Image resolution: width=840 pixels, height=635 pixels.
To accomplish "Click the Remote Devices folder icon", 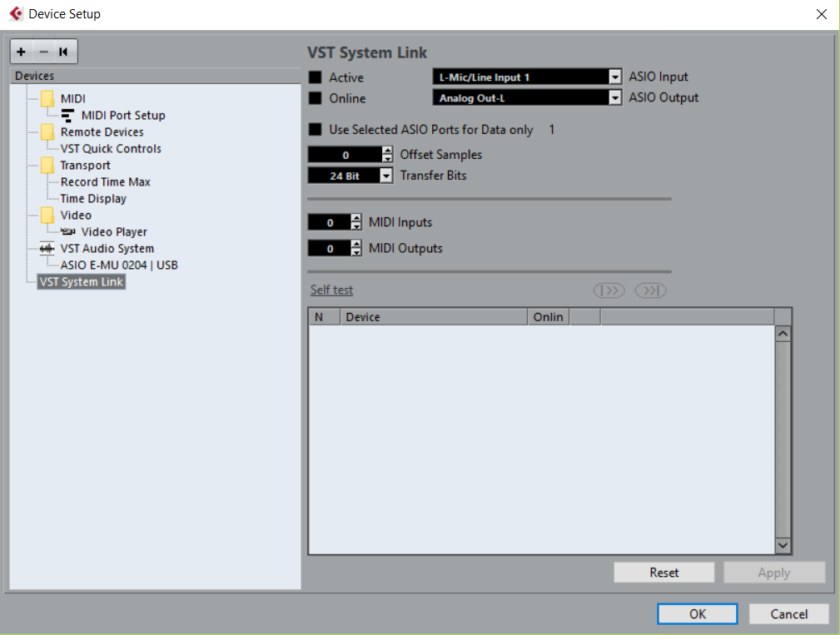I will (47, 131).
